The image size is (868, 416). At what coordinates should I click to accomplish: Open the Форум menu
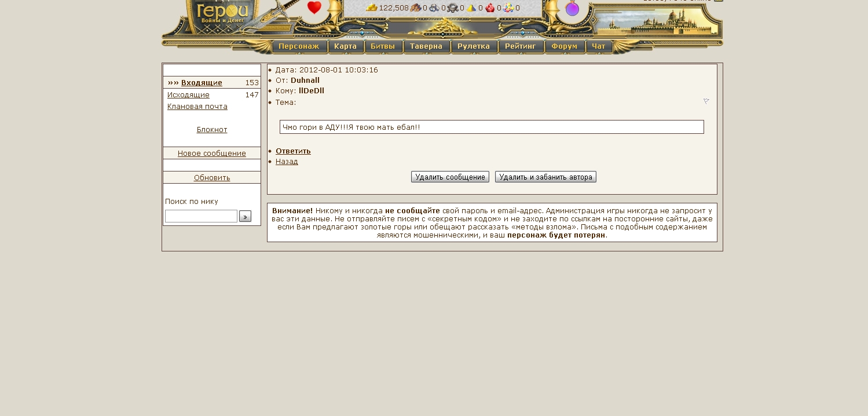[x=565, y=46]
